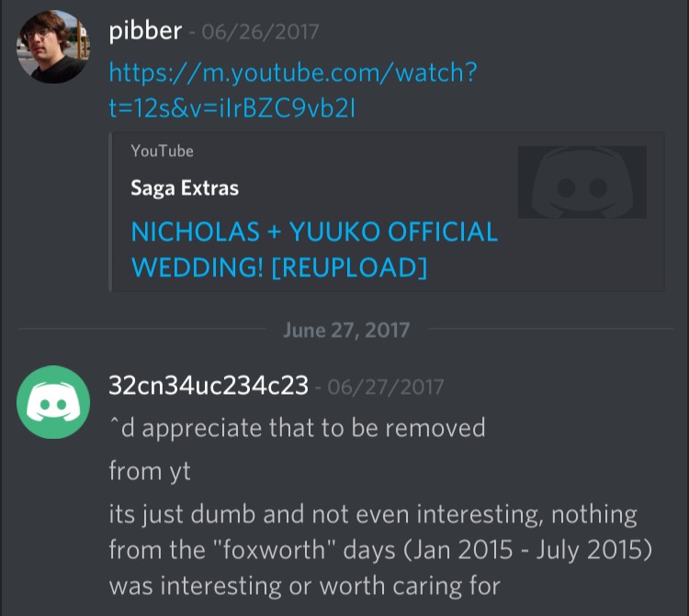The width and height of the screenshot is (689, 616).
Task: Click the Saga Extras channel name
Action: (x=185, y=188)
